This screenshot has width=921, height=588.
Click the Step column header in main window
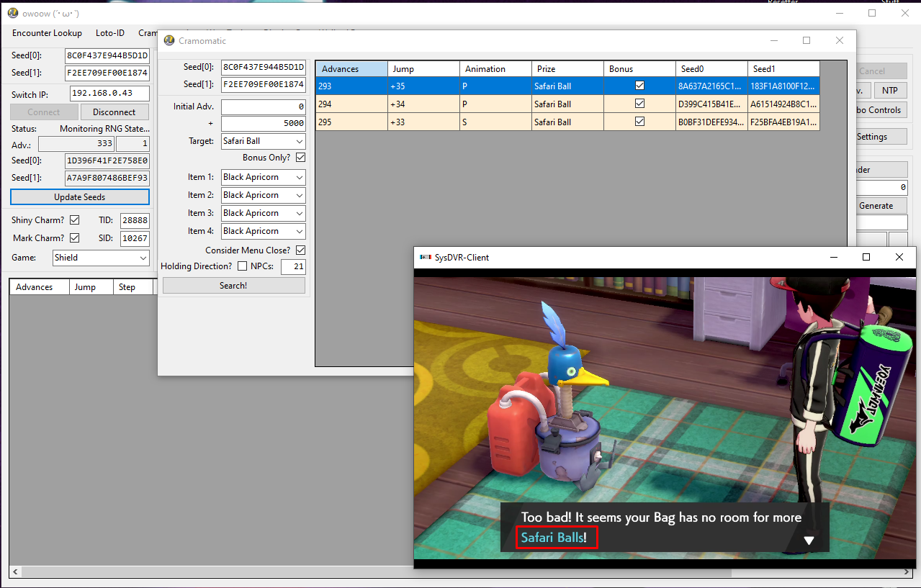pyautogui.click(x=132, y=287)
